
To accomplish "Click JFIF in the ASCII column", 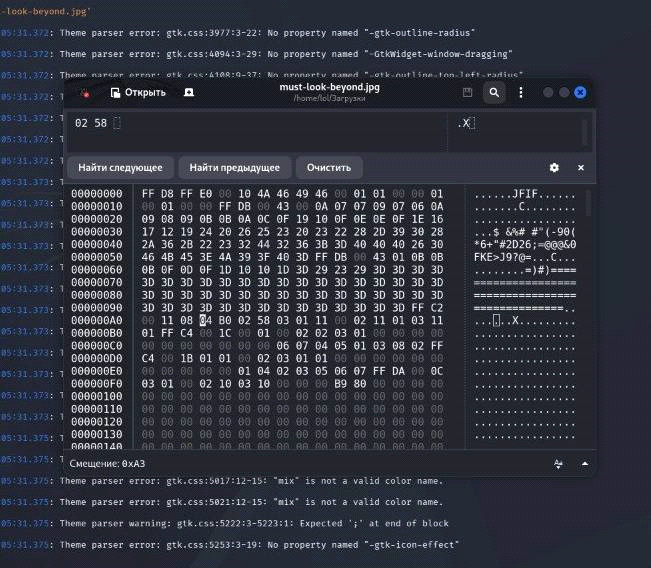I will (x=525, y=194).
